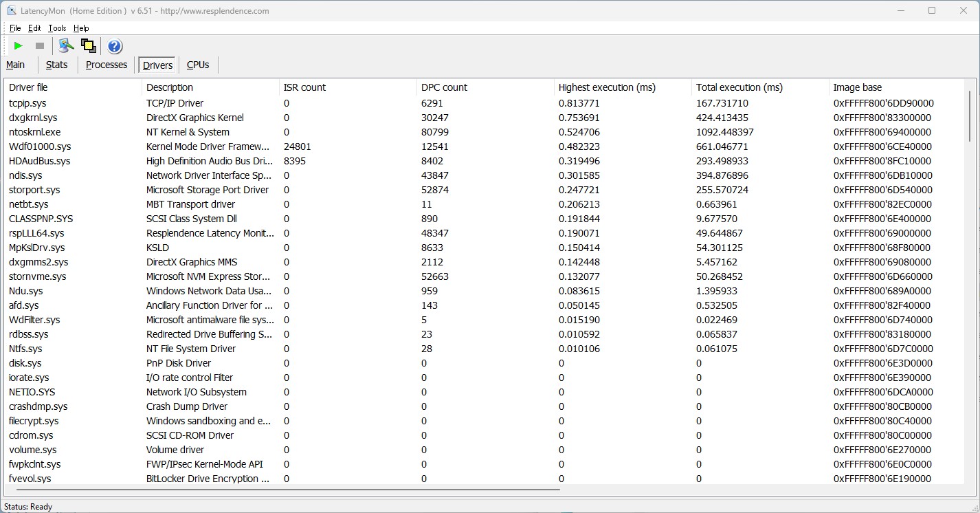Image resolution: width=980 pixels, height=513 pixels.
Task: Select the cdrom.sys driver row
Action: pos(485,435)
